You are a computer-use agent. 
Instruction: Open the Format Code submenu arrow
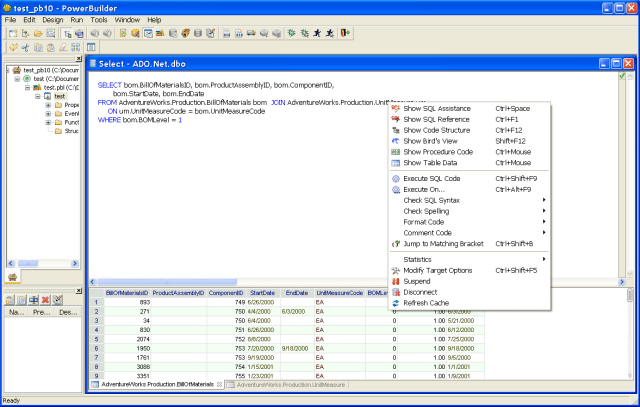click(544, 222)
